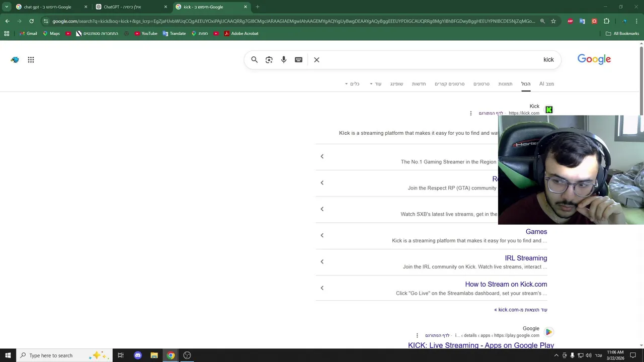644x362 pixels.
Task: Open the Chrome apps shortcut in bookmarks bar
Action: pyautogui.click(x=7, y=34)
